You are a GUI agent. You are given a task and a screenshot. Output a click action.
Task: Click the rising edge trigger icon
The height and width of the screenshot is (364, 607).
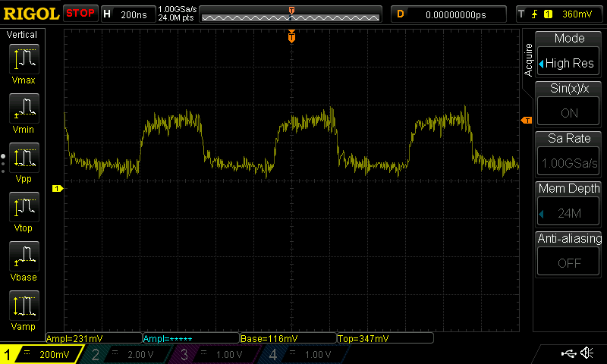[535, 14]
